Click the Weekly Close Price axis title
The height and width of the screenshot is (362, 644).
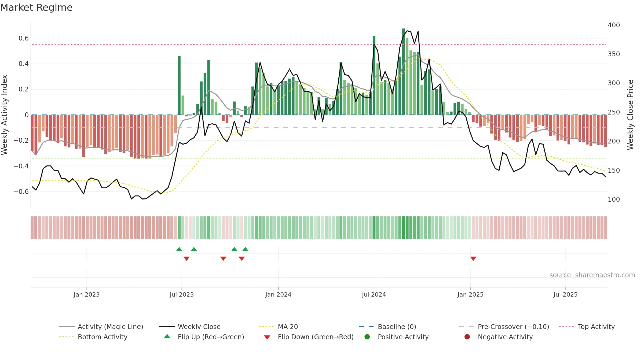tap(630, 115)
